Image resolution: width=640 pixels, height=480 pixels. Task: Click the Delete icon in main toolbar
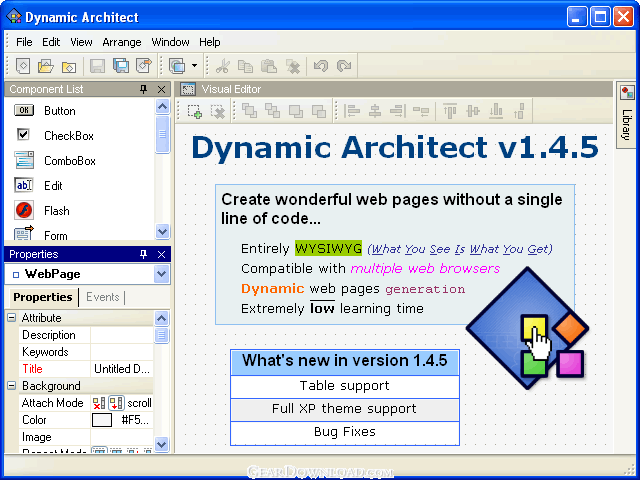tap(292, 66)
